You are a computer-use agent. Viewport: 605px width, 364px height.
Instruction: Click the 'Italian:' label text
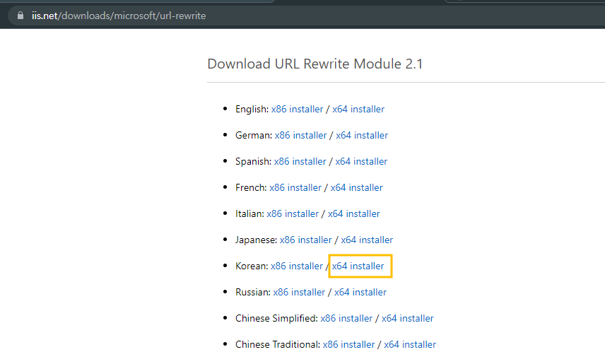point(249,214)
